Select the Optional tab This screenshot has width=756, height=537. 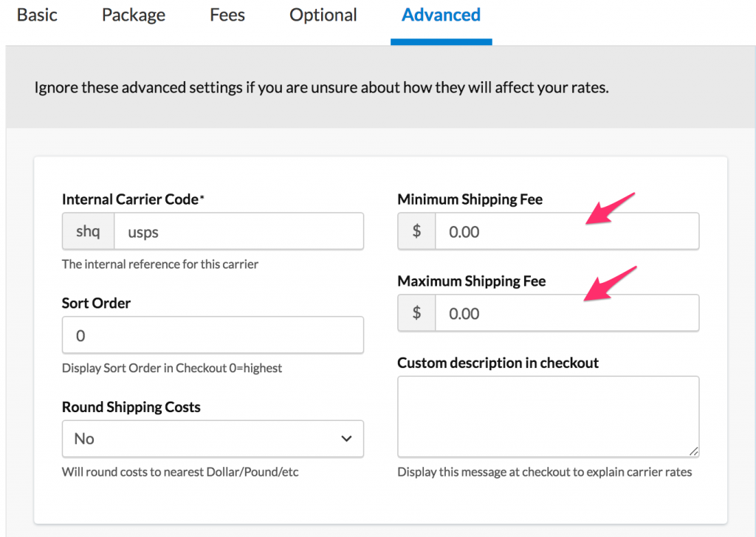pos(323,16)
